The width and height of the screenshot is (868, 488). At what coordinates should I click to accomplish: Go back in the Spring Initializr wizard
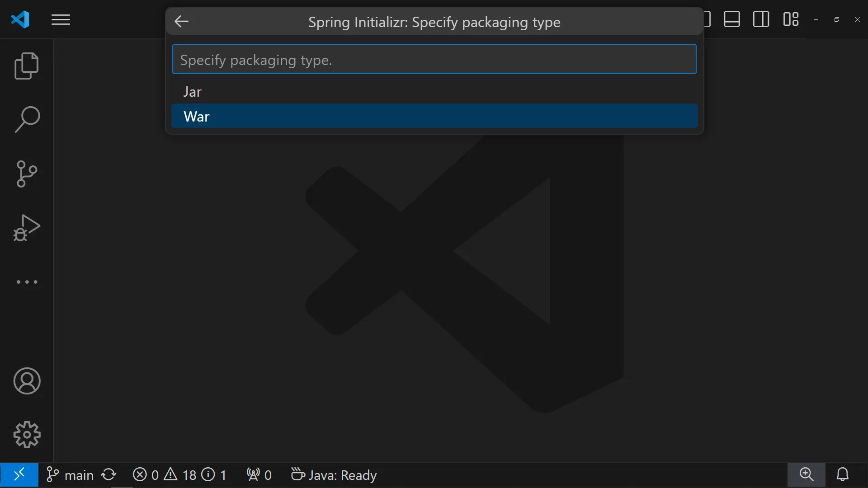click(x=181, y=21)
